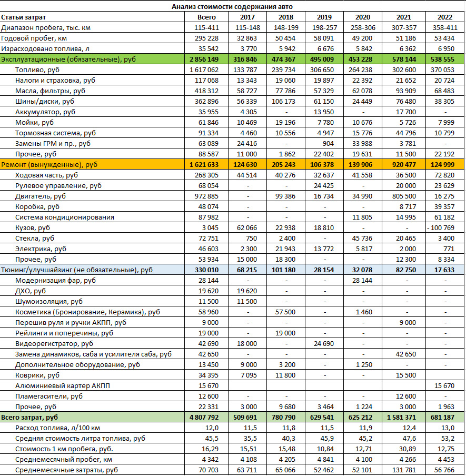Click the 'Коробка, руб' row label
Image resolution: width=466 pixels, height=476 pixels.
click(37, 206)
